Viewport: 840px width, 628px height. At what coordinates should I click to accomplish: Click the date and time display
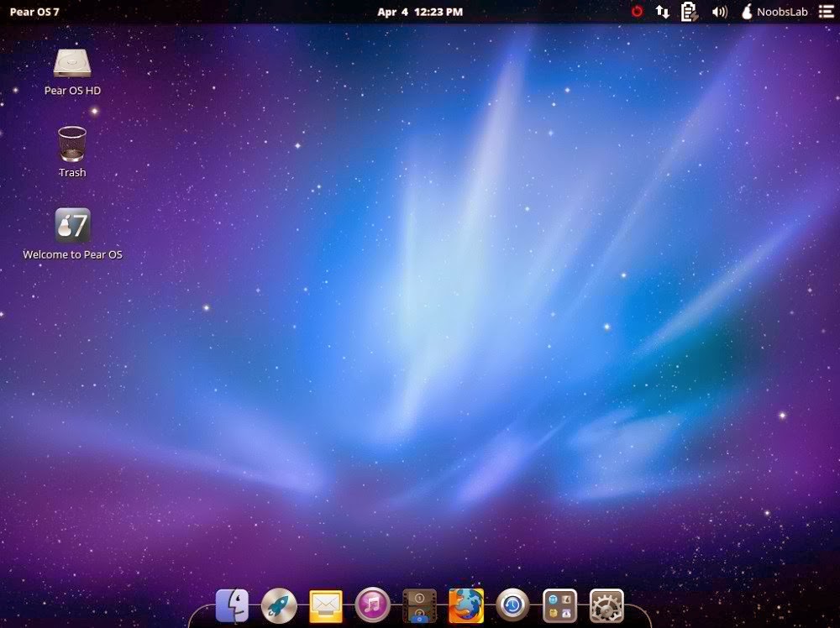420,11
